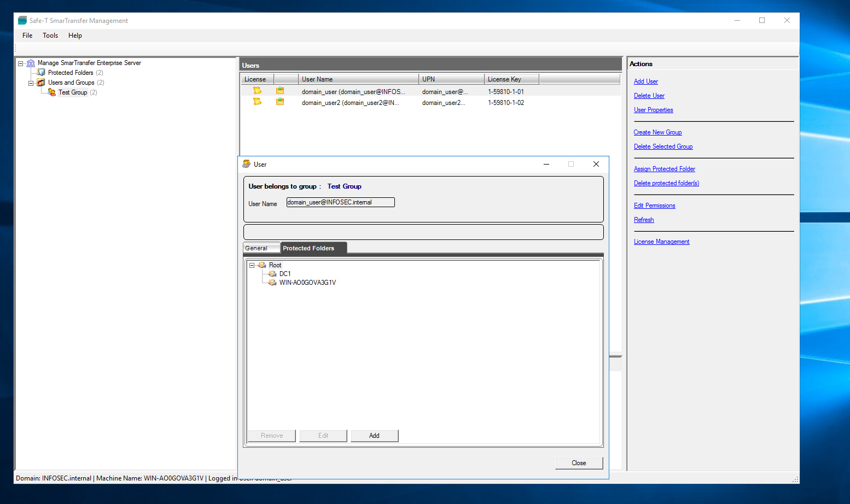Viewport: 850px width, 504px height.
Task: Click the Delete Selected Group link
Action: click(x=663, y=146)
